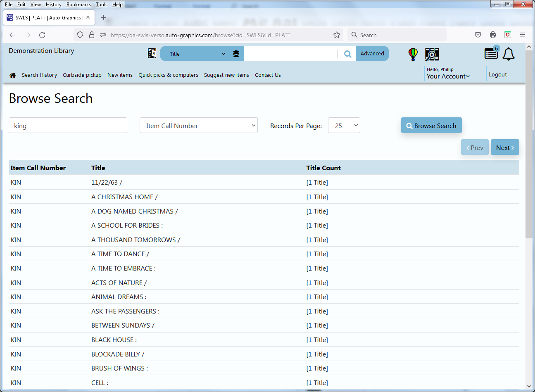This screenshot has width=535, height=392.
Task: Expand the Your Account menu
Action: (448, 76)
